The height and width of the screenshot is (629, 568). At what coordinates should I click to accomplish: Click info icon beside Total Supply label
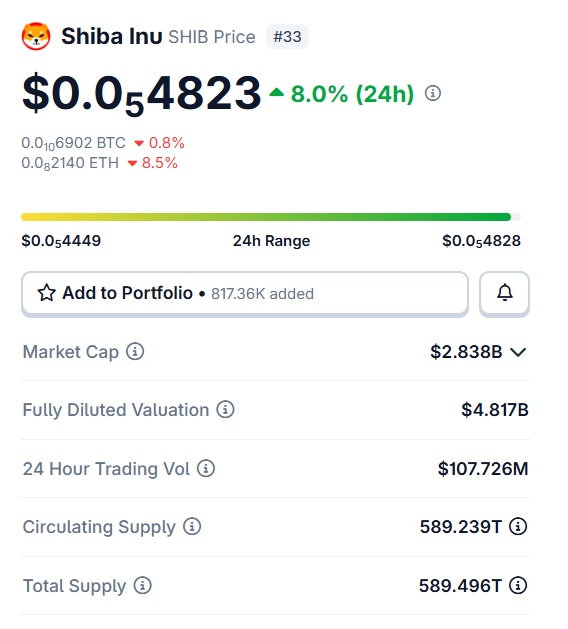point(142,585)
